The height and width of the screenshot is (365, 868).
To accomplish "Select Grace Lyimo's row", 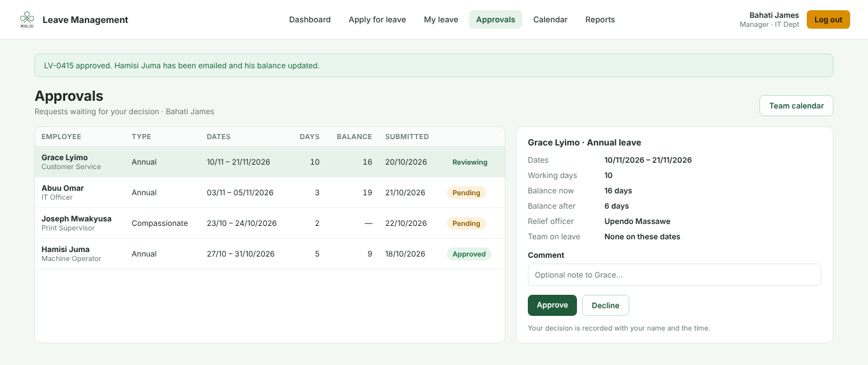I will (x=270, y=162).
